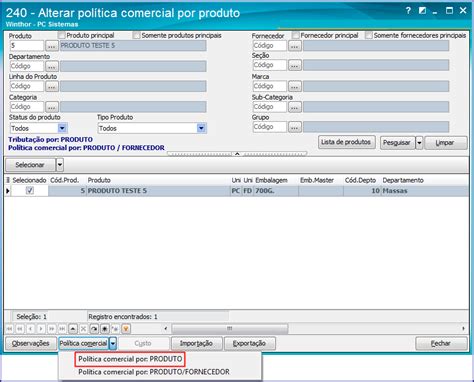Open the Categoria lookup ellipsis button
This screenshot has height=382, width=474.
pyautogui.click(x=52, y=107)
